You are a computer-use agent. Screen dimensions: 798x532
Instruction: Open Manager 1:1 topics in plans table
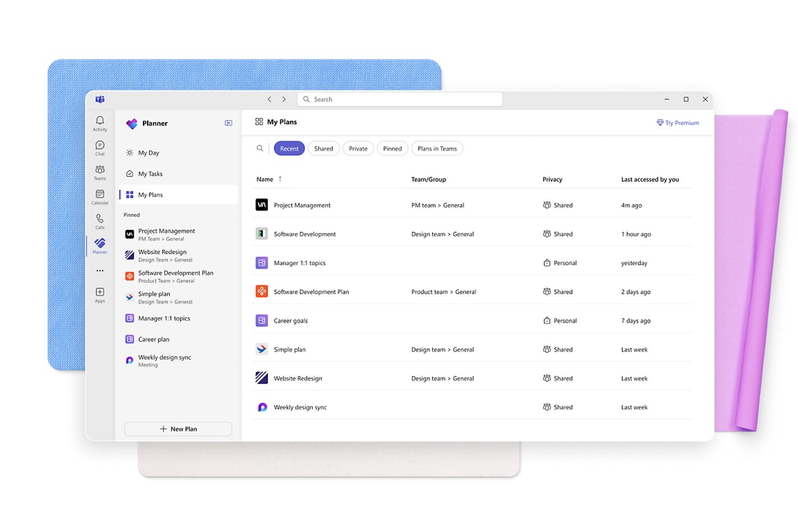point(300,263)
